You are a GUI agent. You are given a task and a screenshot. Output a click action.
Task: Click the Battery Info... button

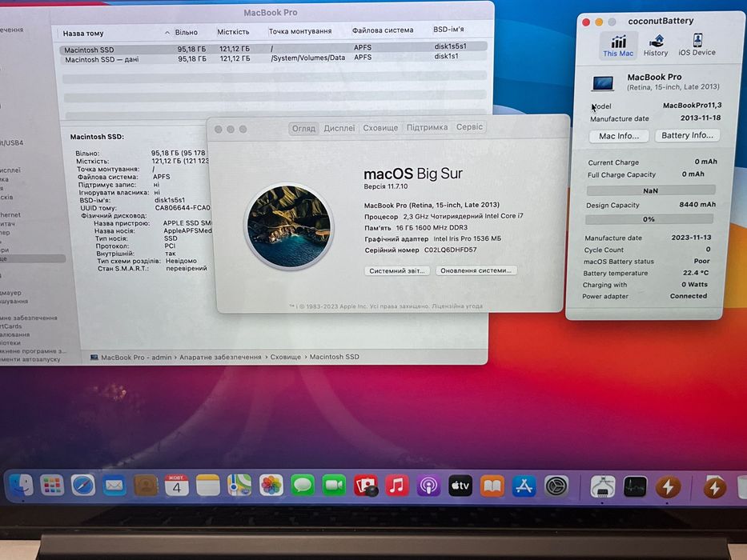[687, 135]
